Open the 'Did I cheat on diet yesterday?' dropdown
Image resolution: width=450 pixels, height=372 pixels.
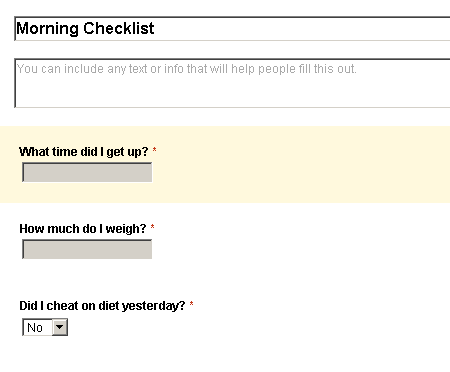point(45,327)
